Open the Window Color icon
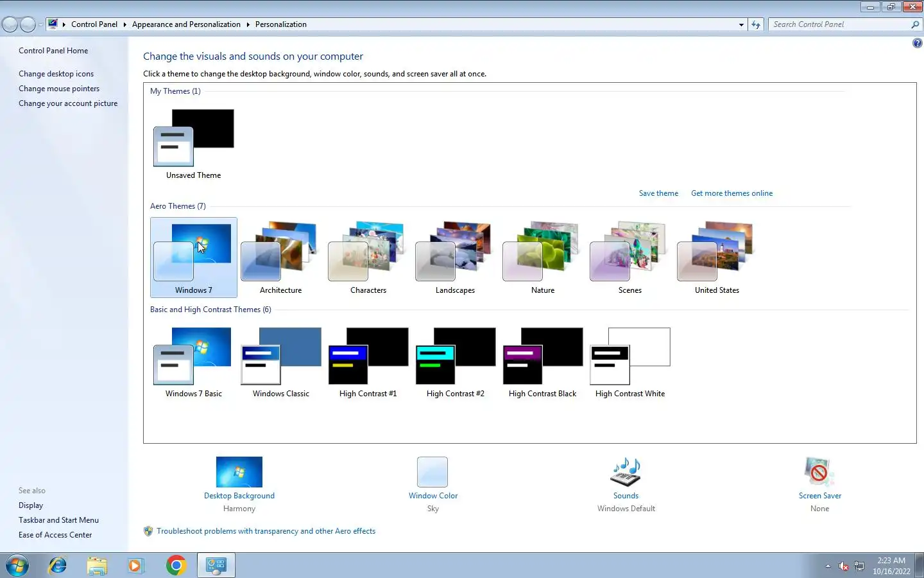 tap(432, 472)
